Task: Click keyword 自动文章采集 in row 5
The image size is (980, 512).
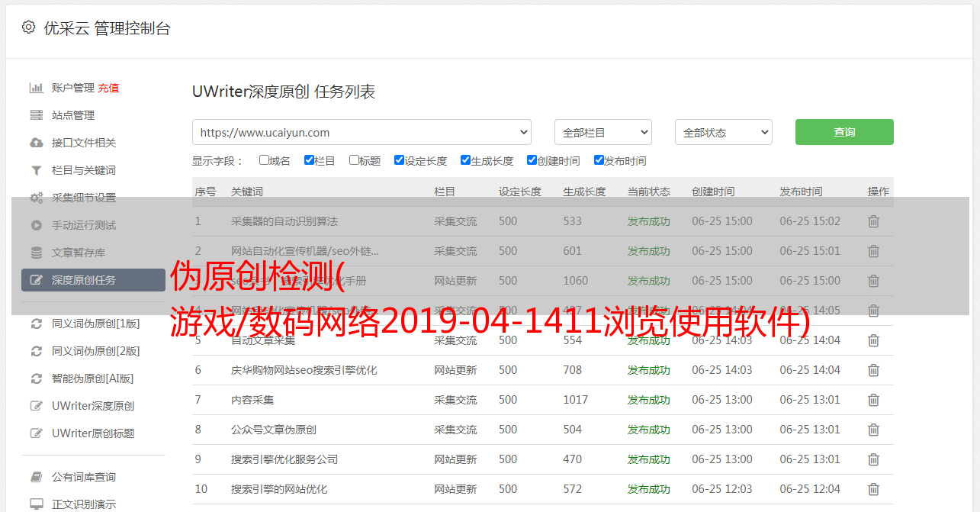Action: pos(263,340)
